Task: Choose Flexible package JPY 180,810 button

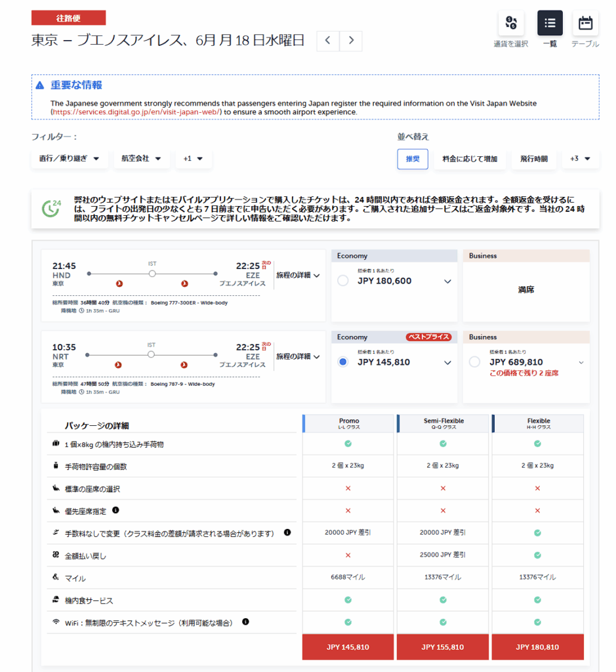Action: click(537, 647)
